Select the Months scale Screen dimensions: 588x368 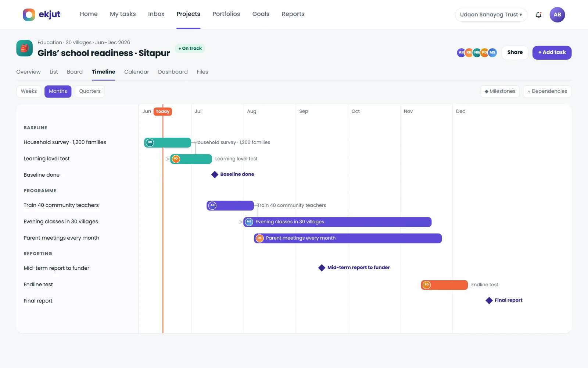(58, 91)
